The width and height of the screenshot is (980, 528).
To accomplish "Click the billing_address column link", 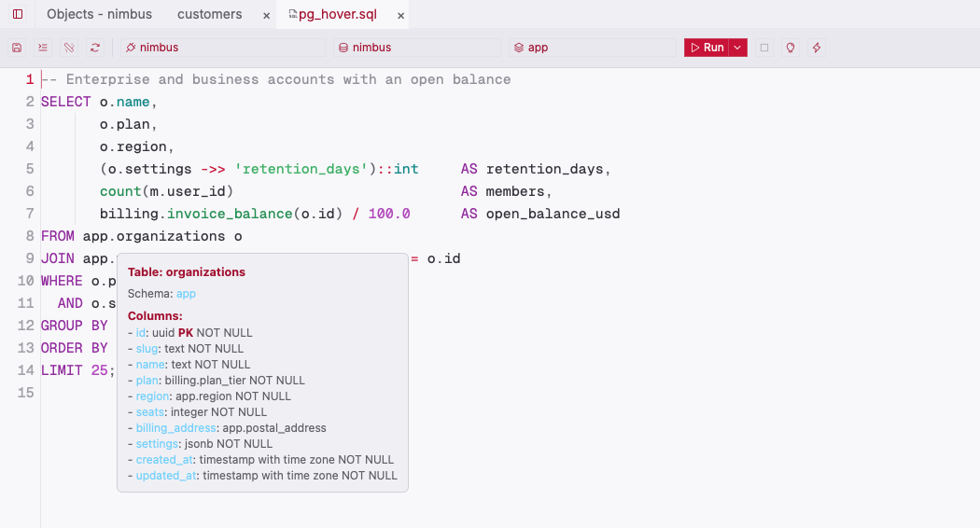I will (175, 428).
